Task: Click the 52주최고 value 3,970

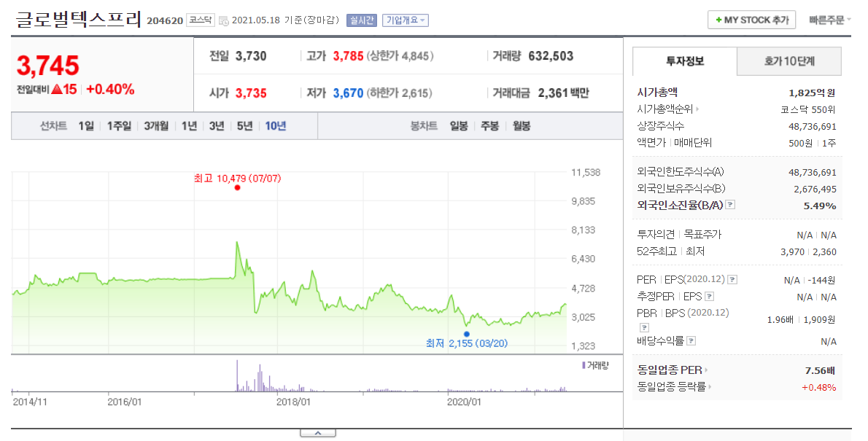Action: (x=791, y=251)
